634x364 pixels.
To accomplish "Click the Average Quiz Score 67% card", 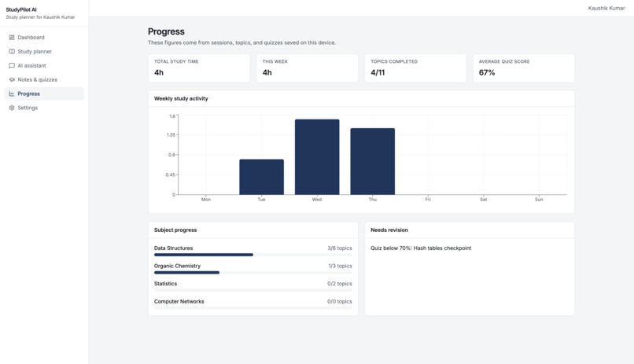I will coord(524,68).
